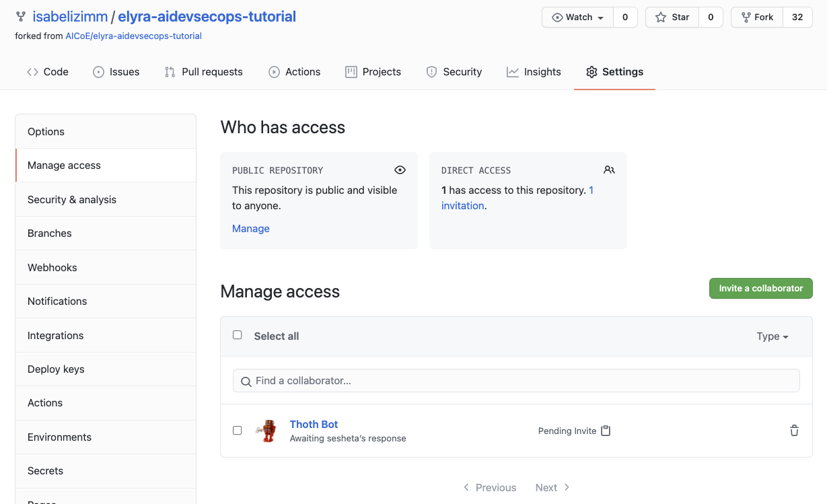
Task: Click the Manage visibility link
Action: pyautogui.click(x=251, y=229)
